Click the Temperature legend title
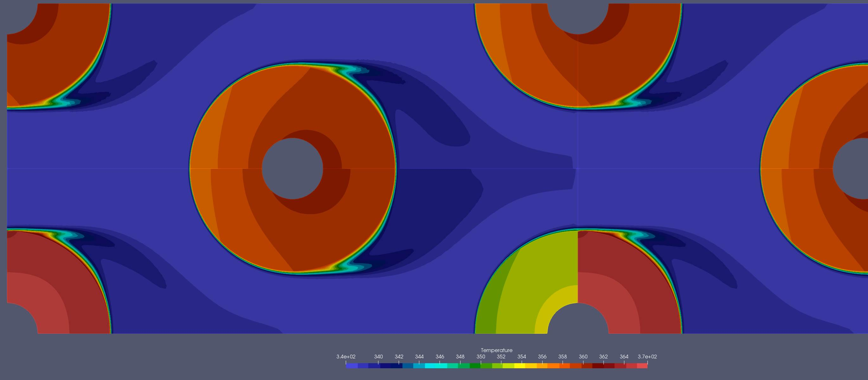The width and height of the screenshot is (868, 380). point(496,350)
